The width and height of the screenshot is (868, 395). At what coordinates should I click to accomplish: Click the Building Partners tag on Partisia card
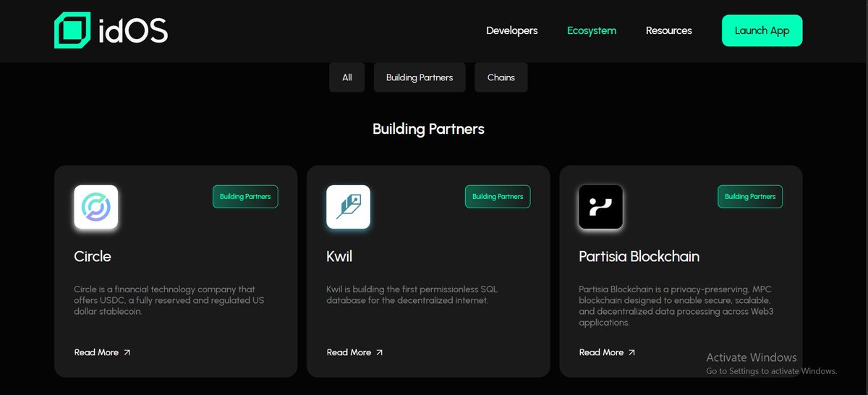coord(750,197)
